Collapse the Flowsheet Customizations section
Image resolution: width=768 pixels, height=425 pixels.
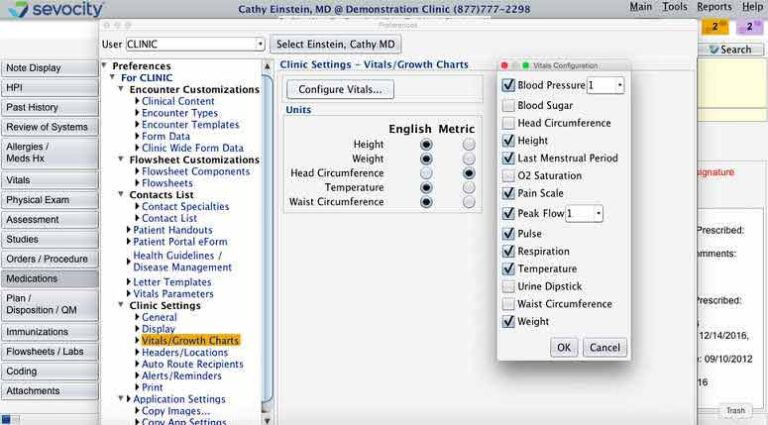click(x=121, y=159)
